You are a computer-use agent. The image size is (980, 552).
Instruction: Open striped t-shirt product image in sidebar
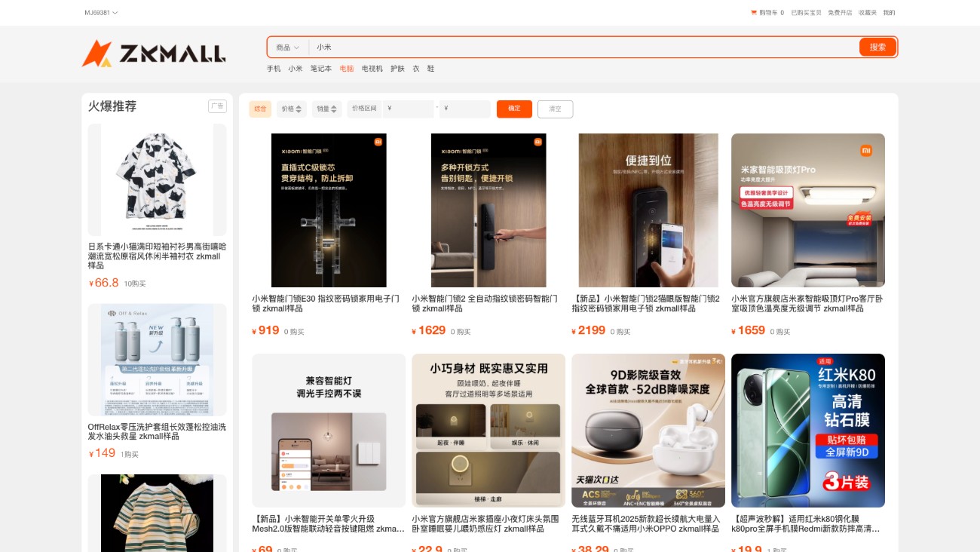point(157,513)
